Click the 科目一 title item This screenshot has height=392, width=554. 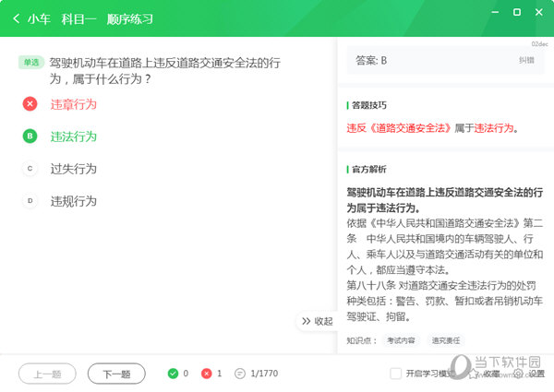pyautogui.click(x=76, y=18)
